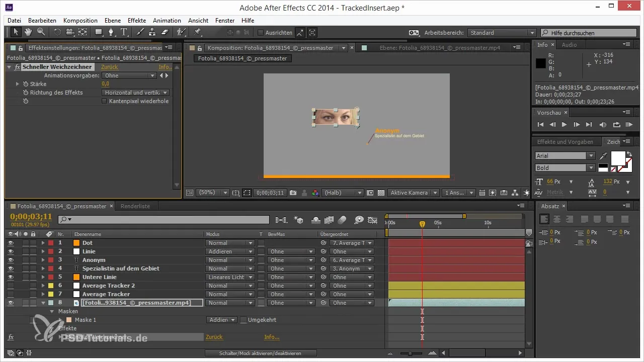Open the Aktive Kamera dropdown
This screenshot has width=644, height=362.
tap(413, 193)
